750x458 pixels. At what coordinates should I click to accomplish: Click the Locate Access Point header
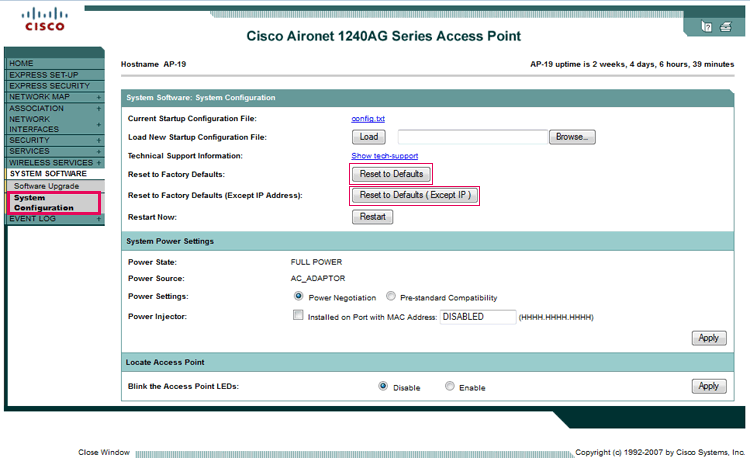click(x=165, y=362)
